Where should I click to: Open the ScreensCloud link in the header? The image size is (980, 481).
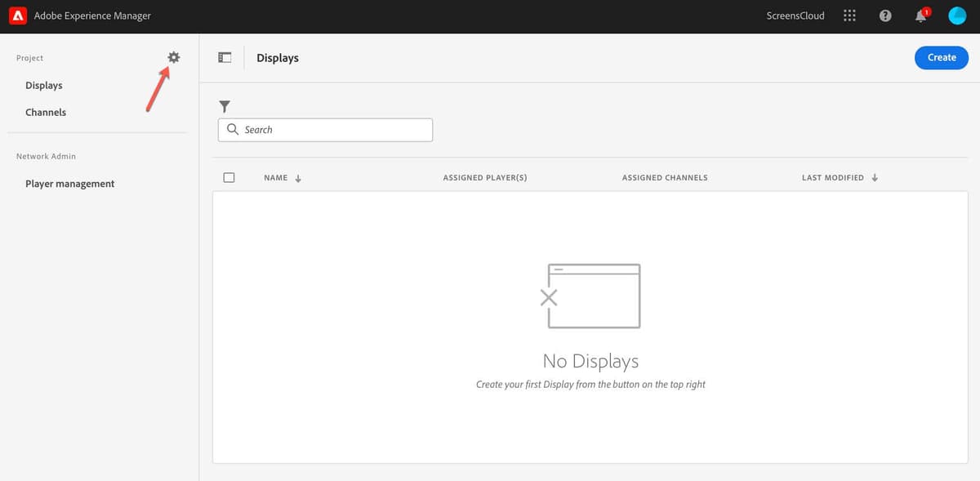[795, 15]
